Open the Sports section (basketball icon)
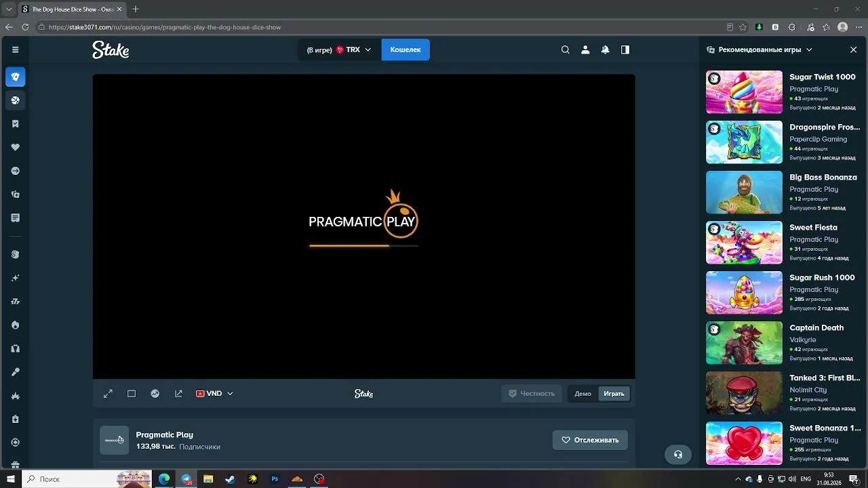 [15, 100]
